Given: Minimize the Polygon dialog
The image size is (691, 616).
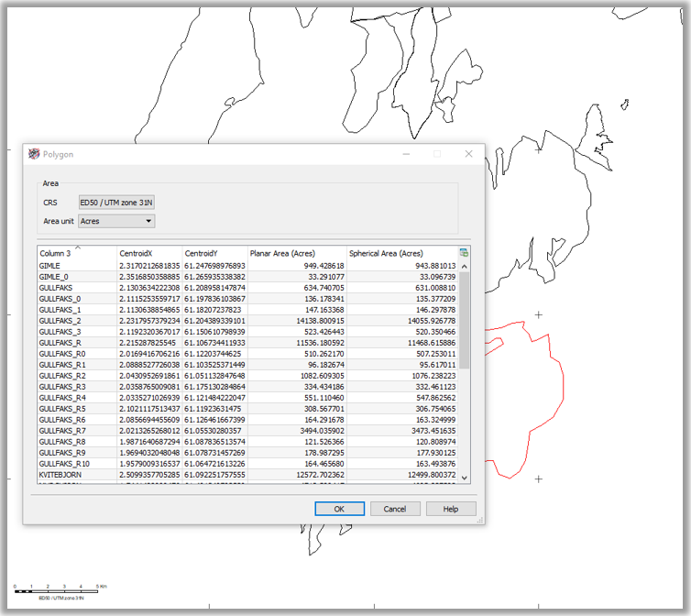Looking at the screenshot, I should pyautogui.click(x=406, y=154).
